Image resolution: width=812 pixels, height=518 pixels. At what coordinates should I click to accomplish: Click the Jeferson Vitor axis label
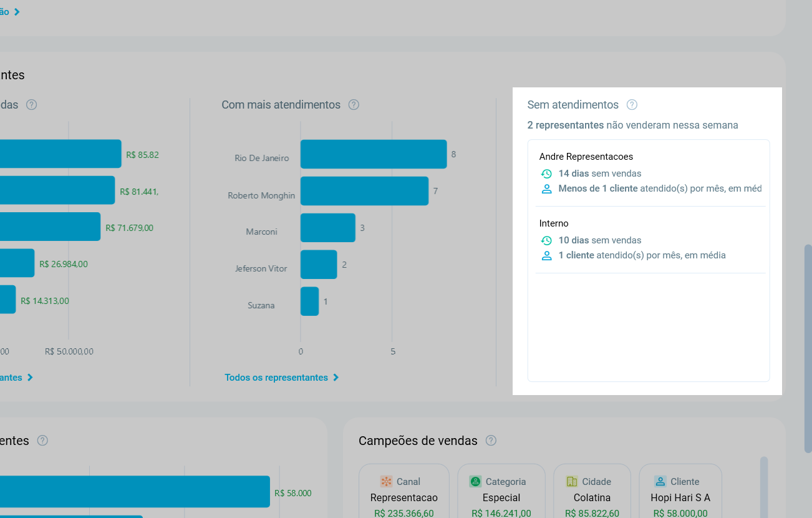(261, 268)
